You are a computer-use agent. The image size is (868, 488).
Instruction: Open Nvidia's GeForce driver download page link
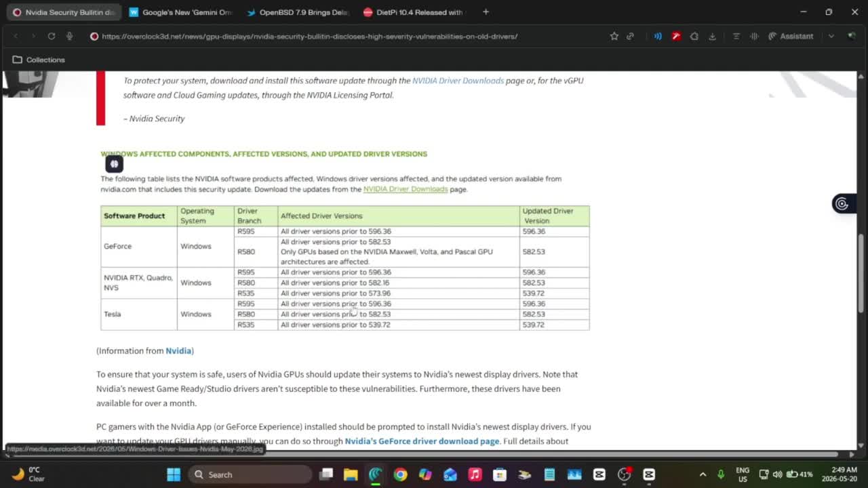click(x=422, y=441)
